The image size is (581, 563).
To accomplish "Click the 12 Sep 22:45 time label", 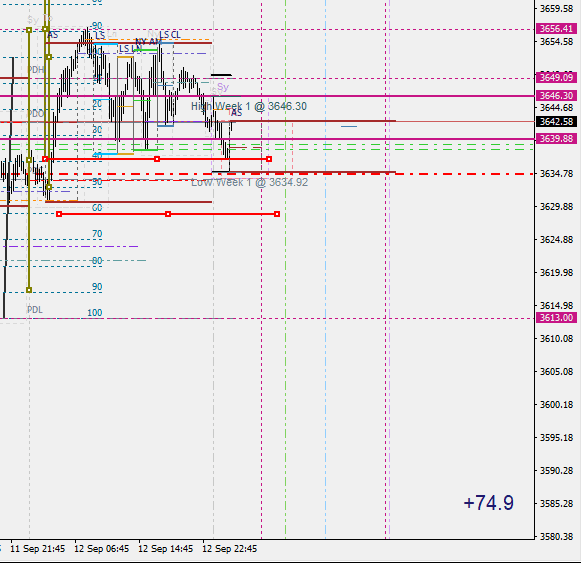I will click(x=230, y=549).
